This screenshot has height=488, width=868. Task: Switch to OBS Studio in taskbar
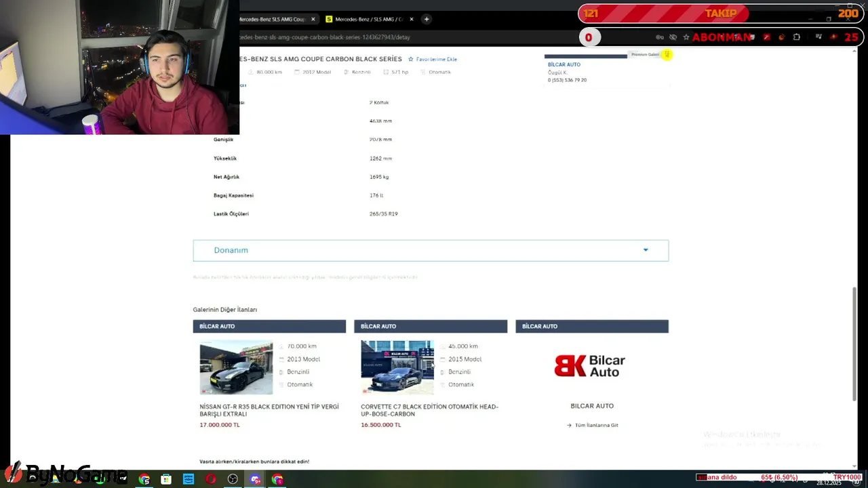point(233,479)
